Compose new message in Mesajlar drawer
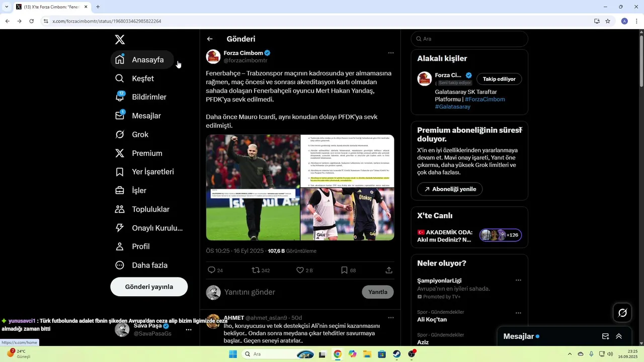This screenshot has height=362, width=644. 606,336
